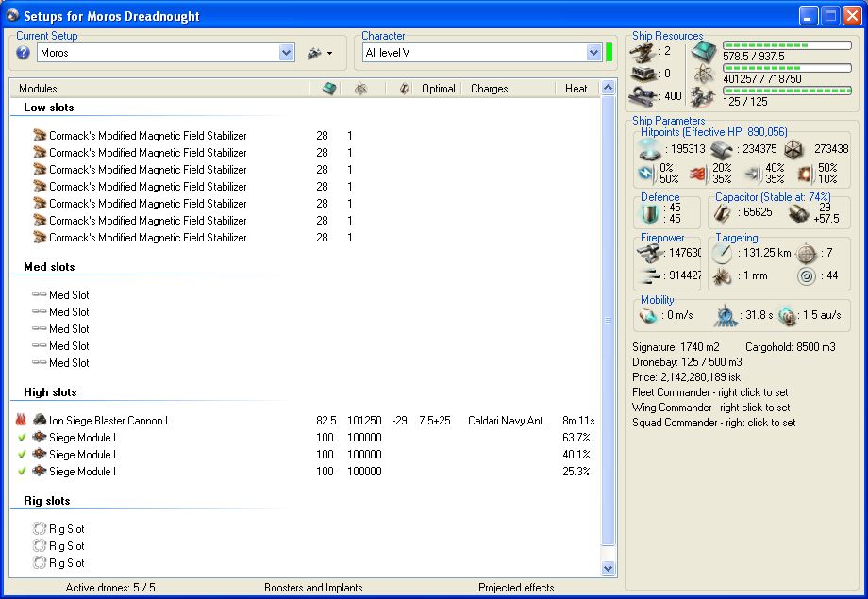Click the powergrid resource icon beside 401257 / 718750
The width and height of the screenshot is (868, 599).
pos(704,75)
